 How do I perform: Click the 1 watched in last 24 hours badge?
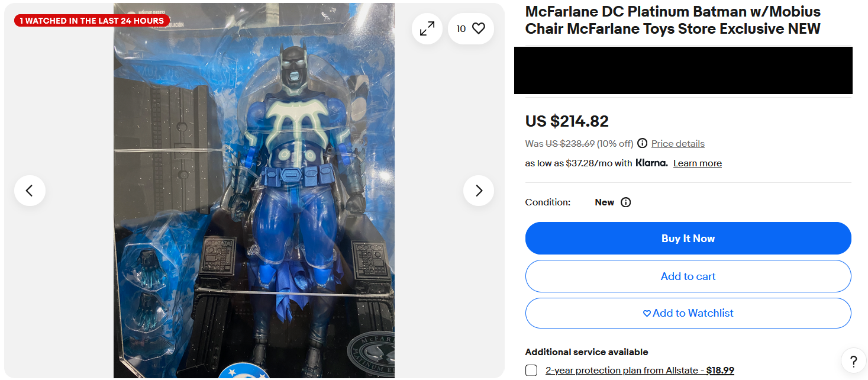(x=92, y=21)
